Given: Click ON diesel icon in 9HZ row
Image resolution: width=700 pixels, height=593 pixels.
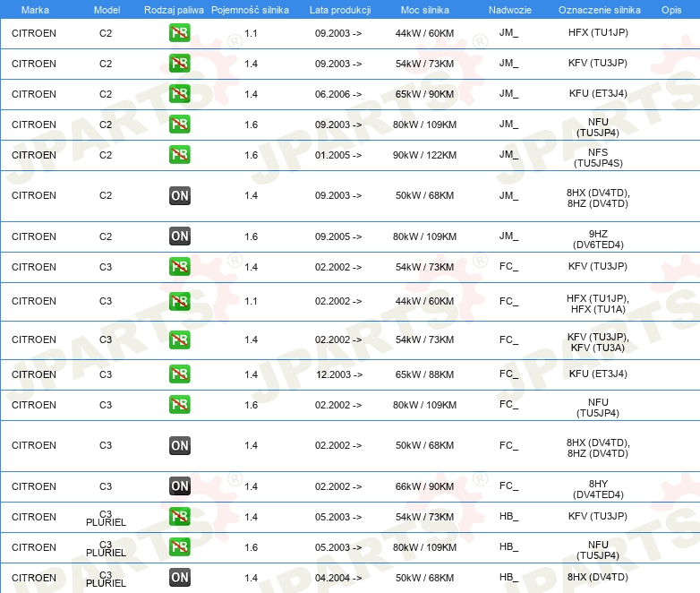Looking at the screenshot, I should pyautogui.click(x=179, y=236).
